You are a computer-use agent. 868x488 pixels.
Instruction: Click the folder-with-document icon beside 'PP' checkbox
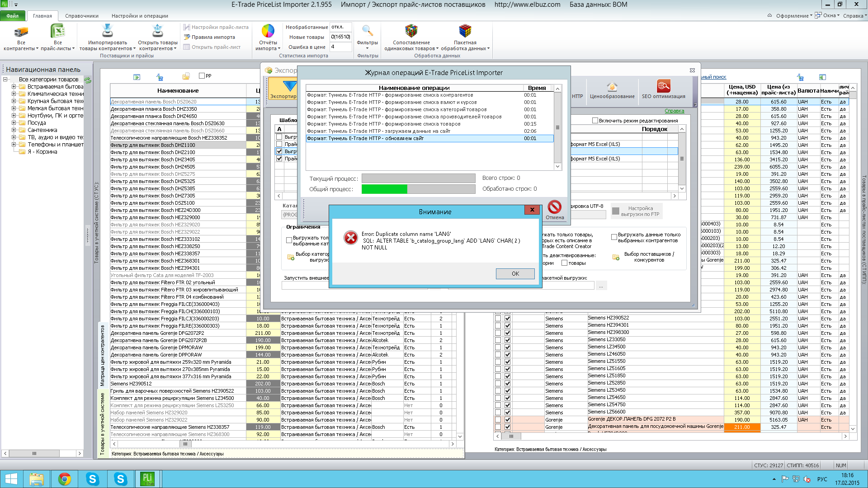(186, 76)
